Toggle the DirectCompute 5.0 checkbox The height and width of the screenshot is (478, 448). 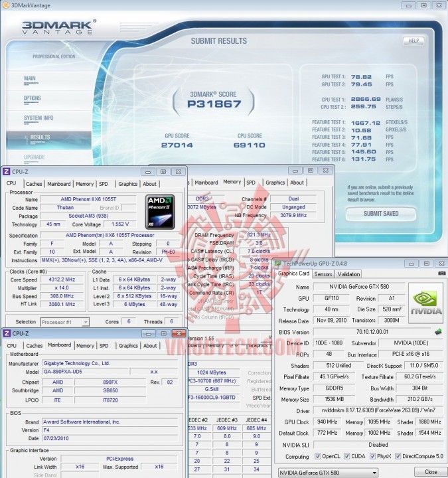coord(398,456)
